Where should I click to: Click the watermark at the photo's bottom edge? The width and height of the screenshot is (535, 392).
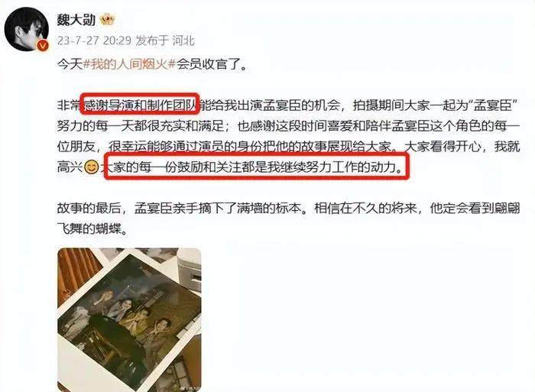click(x=190, y=389)
